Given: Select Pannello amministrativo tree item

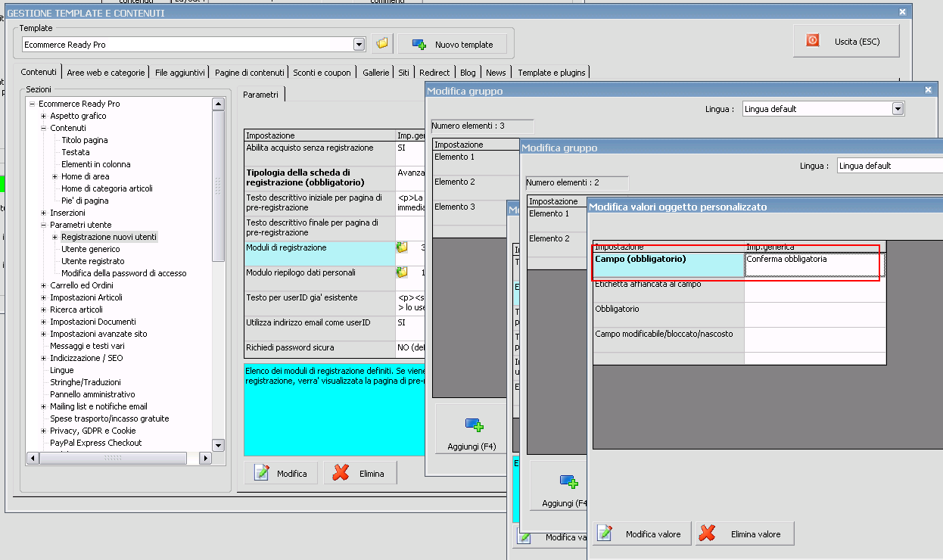Looking at the screenshot, I should click(92, 394).
